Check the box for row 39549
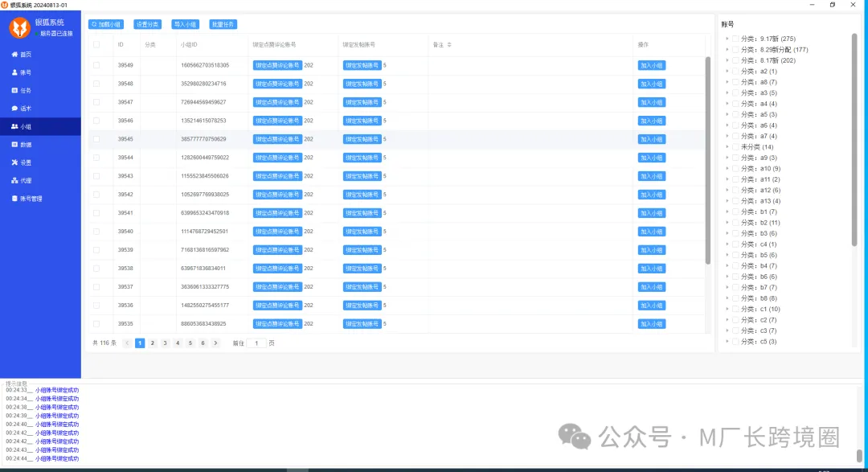This screenshot has height=472, width=868. click(96, 65)
